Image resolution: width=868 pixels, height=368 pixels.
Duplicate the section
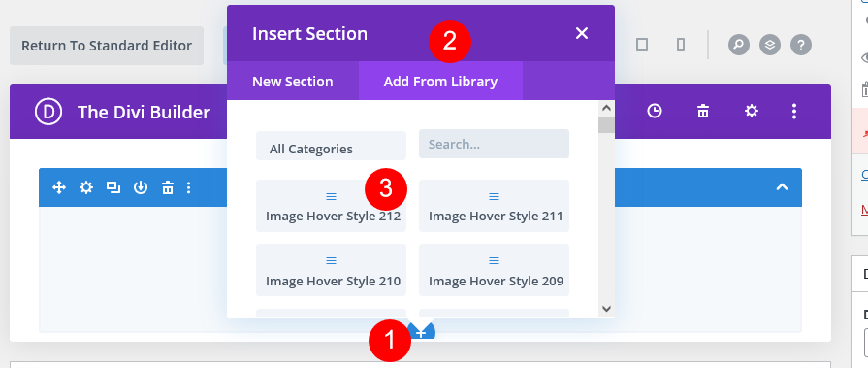[113, 187]
